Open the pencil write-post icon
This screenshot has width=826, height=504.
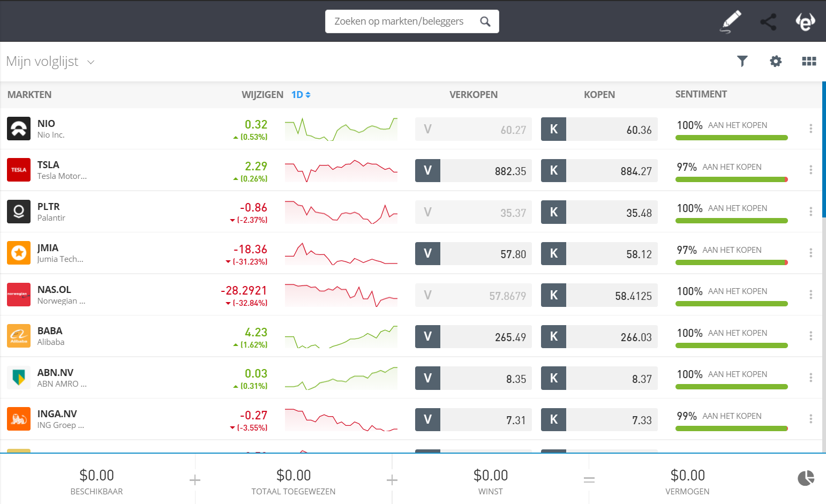click(x=731, y=21)
